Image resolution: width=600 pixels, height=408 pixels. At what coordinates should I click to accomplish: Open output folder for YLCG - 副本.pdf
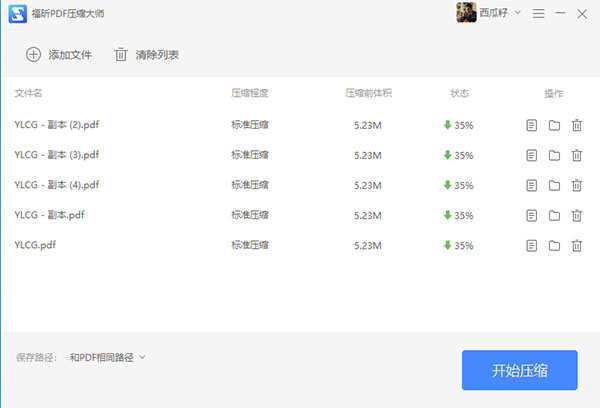pos(554,215)
